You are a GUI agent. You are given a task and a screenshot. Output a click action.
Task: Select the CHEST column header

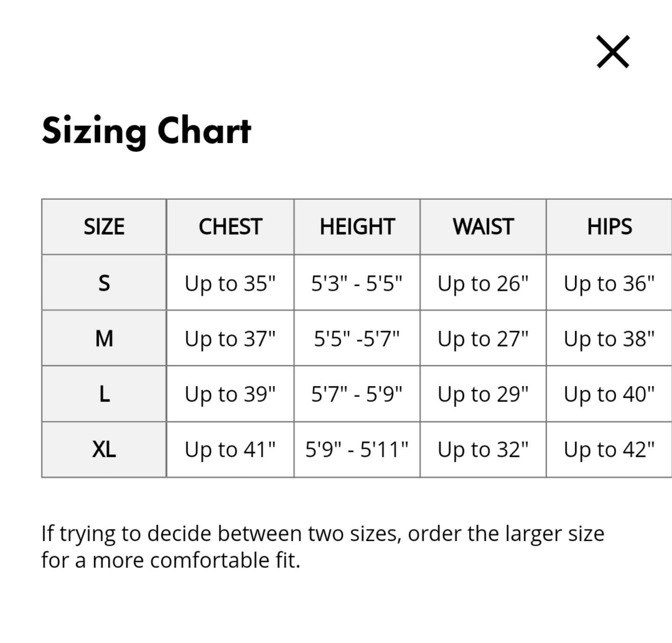click(x=230, y=227)
